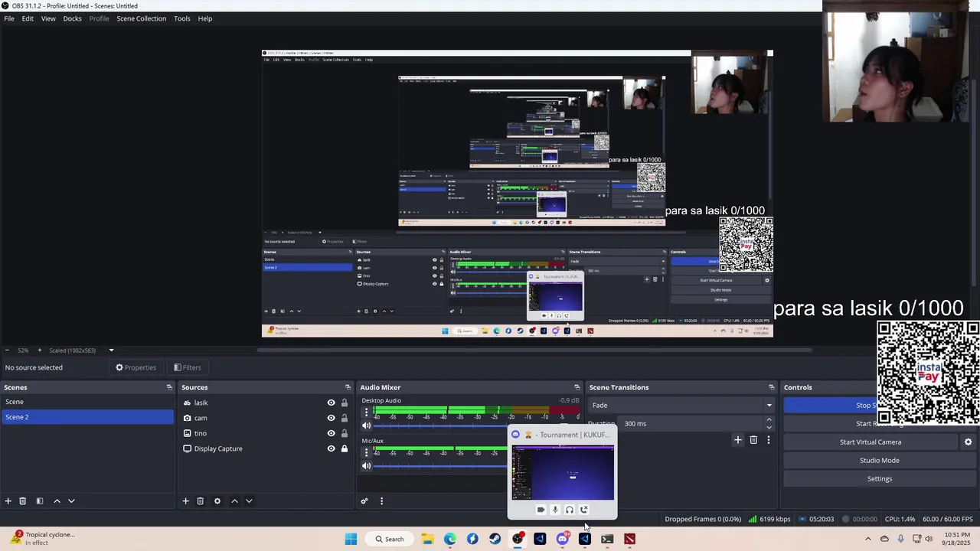Open Mic/Aux options three-dot menu
This screenshot has width=980, height=551.
point(366,452)
